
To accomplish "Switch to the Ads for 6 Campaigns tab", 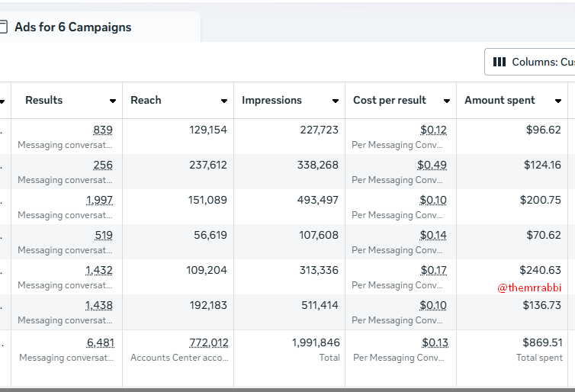I will [x=72, y=27].
